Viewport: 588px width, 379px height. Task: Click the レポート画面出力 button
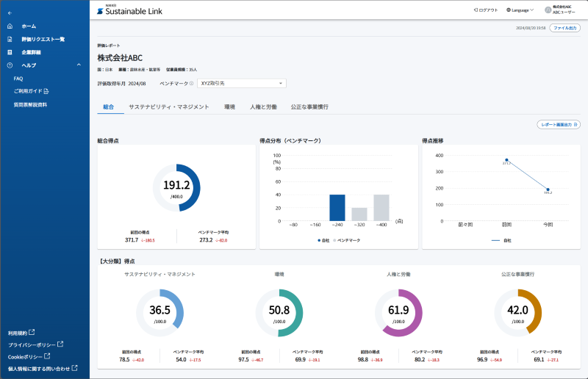pyautogui.click(x=559, y=125)
